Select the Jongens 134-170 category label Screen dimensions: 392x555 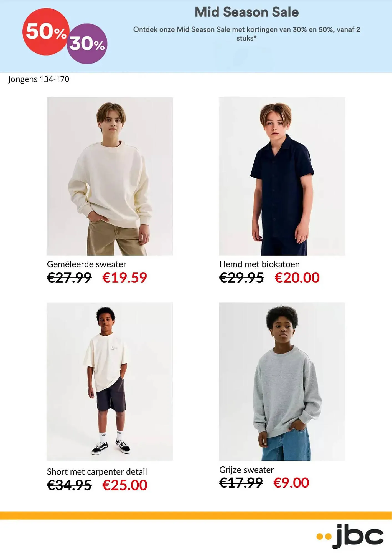39,79
